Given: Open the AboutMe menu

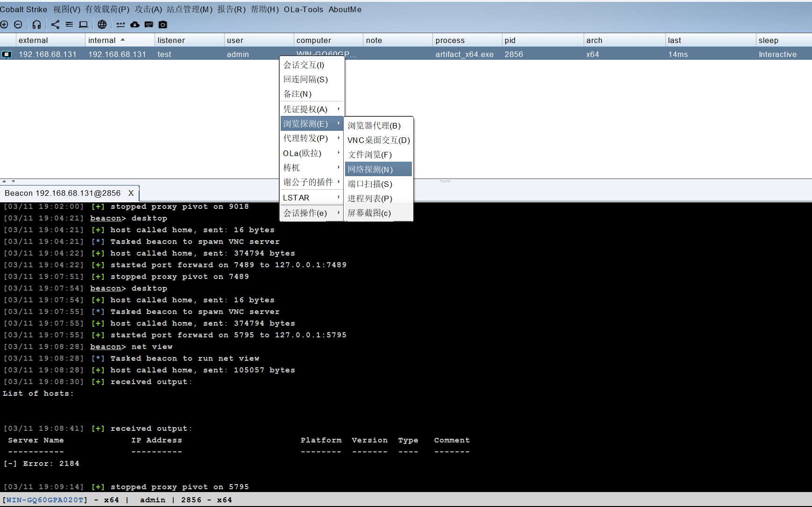Looking at the screenshot, I should pyautogui.click(x=345, y=9).
